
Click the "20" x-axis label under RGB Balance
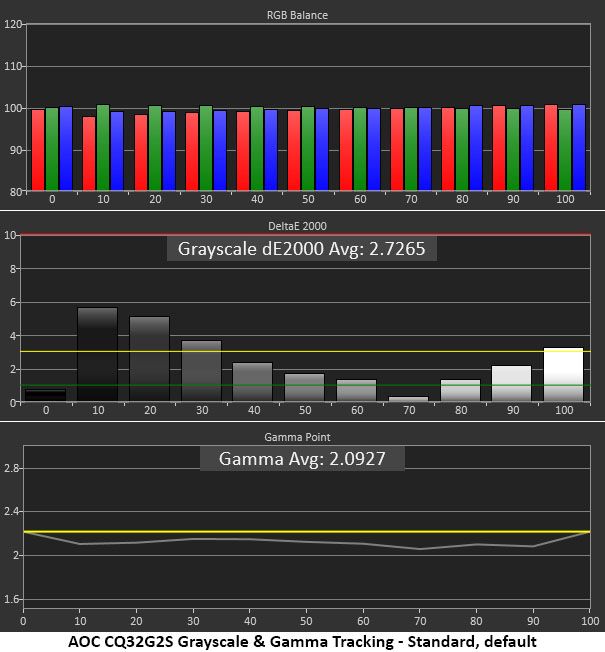[155, 199]
